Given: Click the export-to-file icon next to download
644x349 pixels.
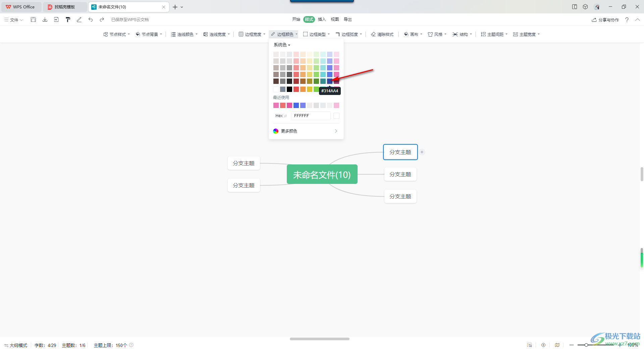Looking at the screenshot, I should pos(56,19).
